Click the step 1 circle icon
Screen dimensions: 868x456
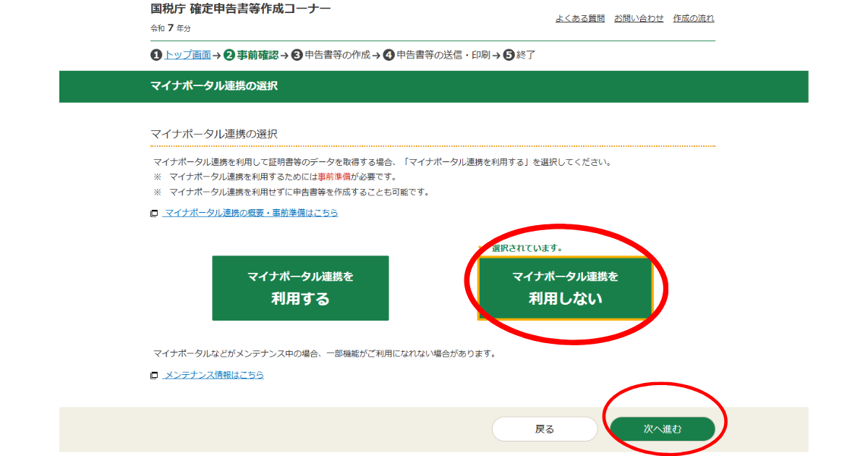[156, 55]
